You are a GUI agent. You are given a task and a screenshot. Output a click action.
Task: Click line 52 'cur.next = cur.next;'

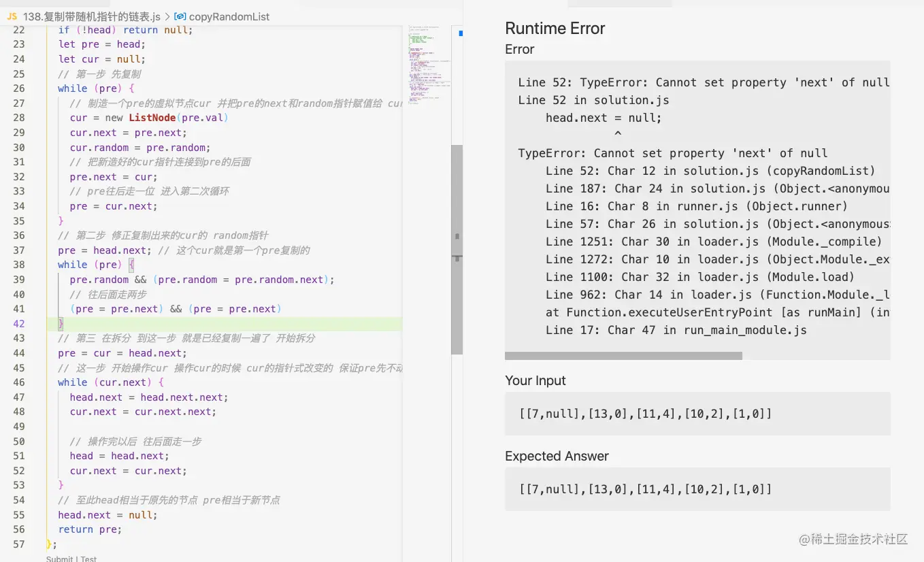point(128,471)
